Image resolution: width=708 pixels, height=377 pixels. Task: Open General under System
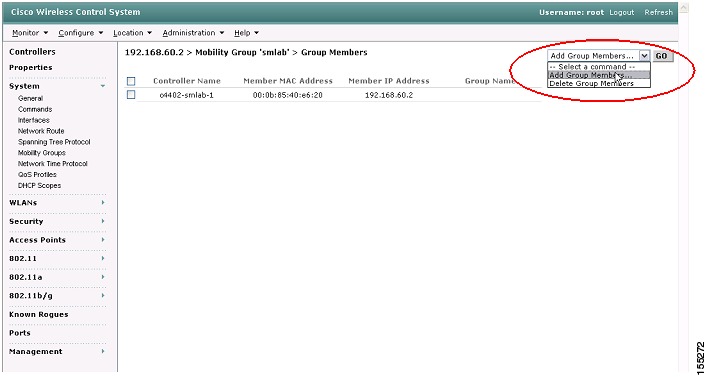[x=30, y=98]
